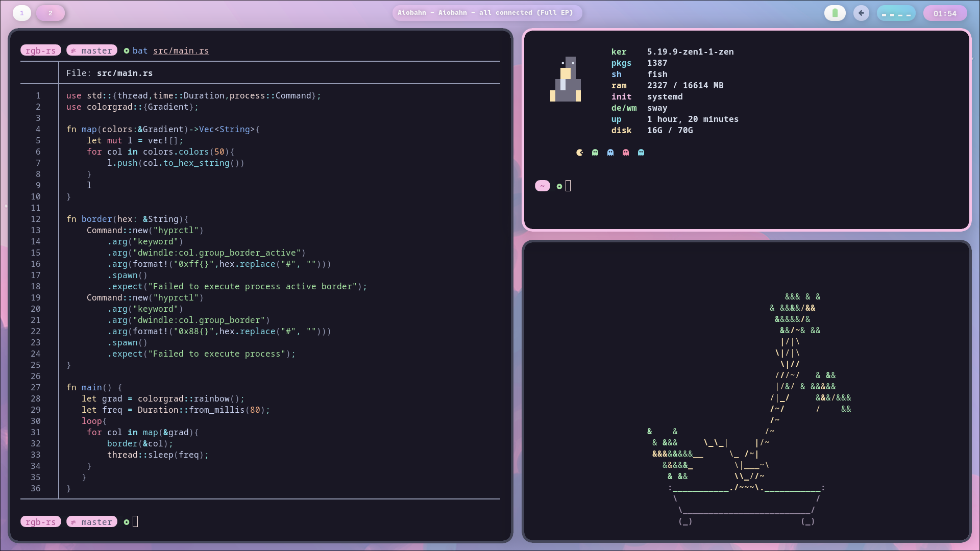Click the home tilde prompt badge
Viewport: 980px width, 551px height.
[x=542, y=186]
